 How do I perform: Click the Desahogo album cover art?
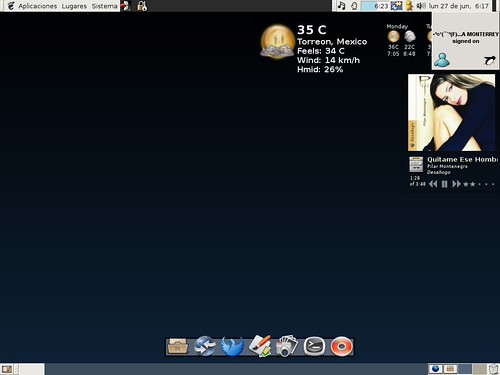click(452, 113)
